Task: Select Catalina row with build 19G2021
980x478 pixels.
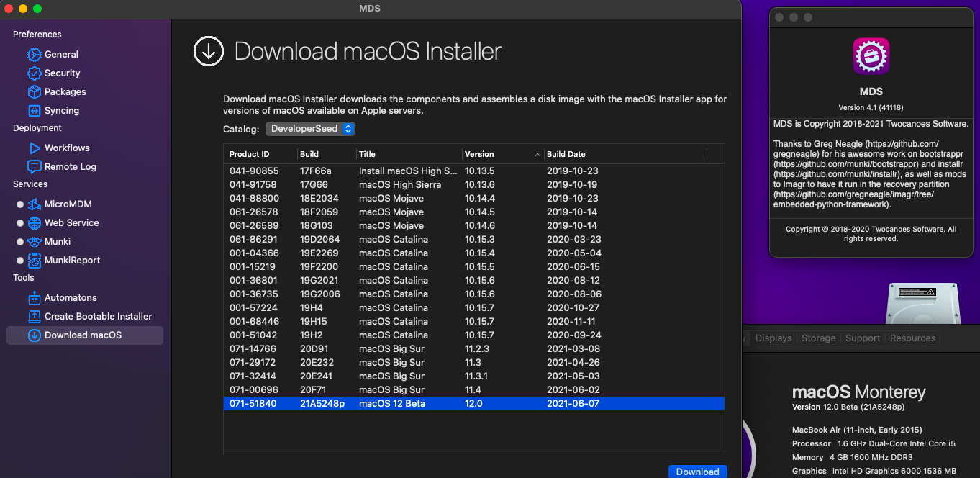Action: pyautogui.click(x=474, y=280)
